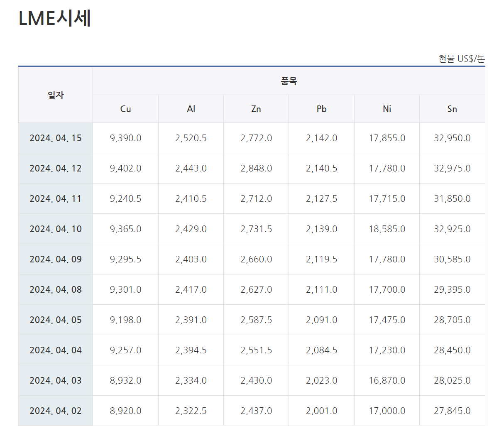The image size is (504, 426).
Task: Click the 2024. 04. 15 date cell
Action: coord(56,138)
